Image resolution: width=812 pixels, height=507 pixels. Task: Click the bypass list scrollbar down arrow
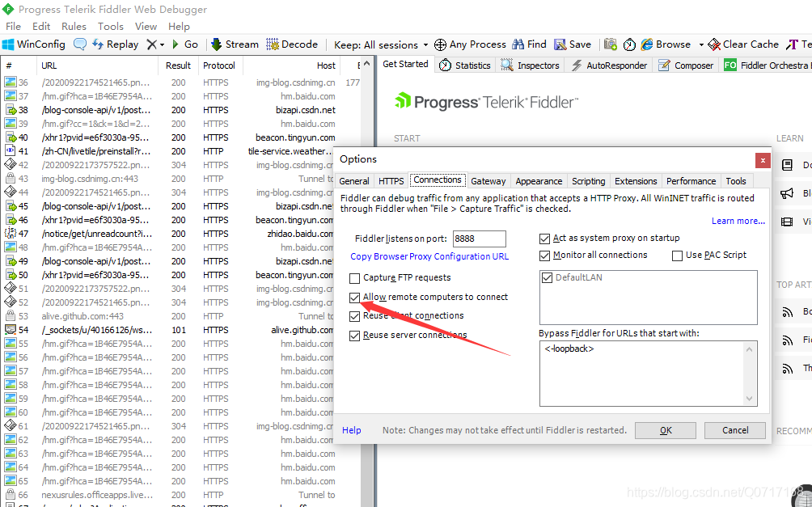[750, 399]
